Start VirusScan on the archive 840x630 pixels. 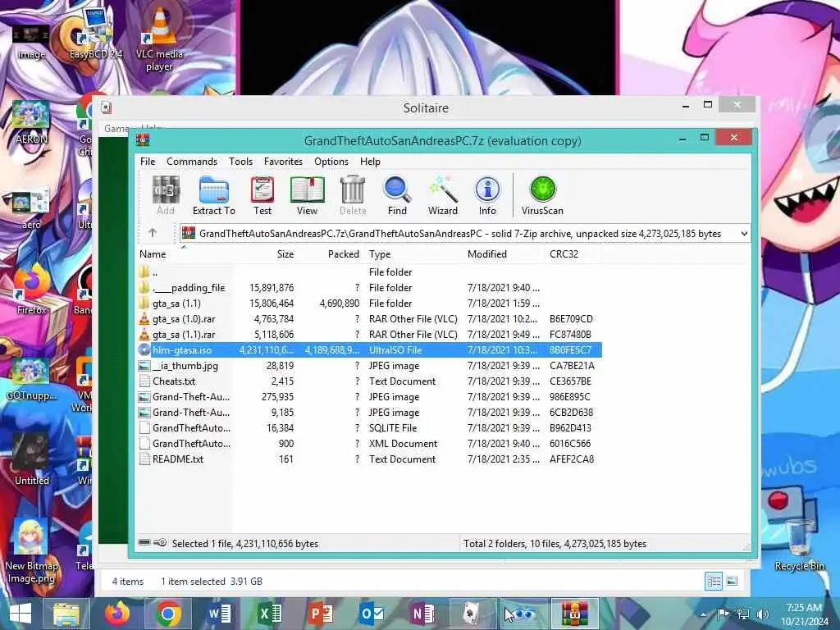[542, 195]
